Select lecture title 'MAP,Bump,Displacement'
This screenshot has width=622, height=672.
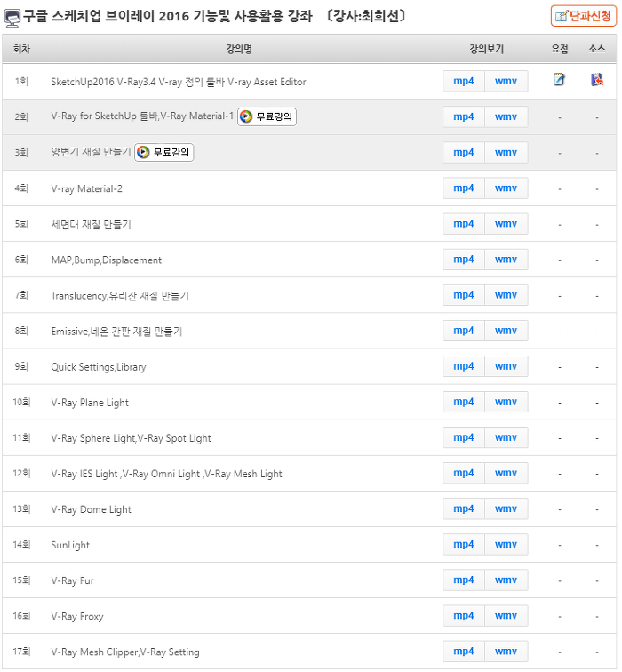(107, 260)
